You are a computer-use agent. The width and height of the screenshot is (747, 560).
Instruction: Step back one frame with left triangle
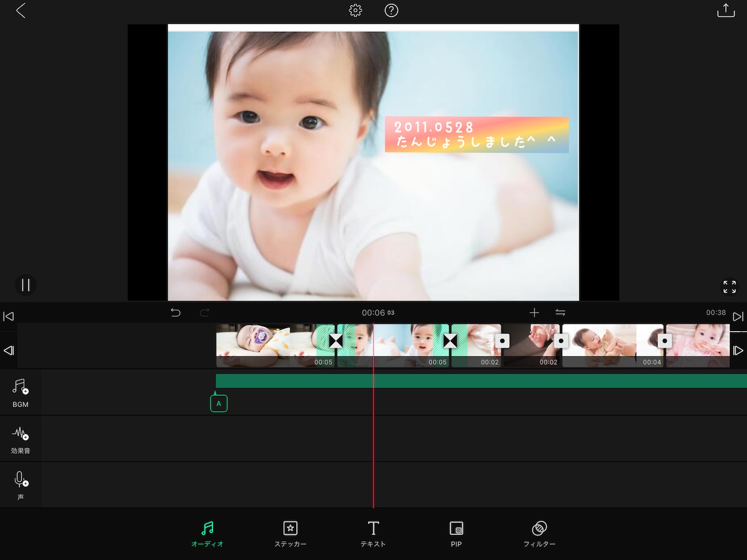click(9, 351)
